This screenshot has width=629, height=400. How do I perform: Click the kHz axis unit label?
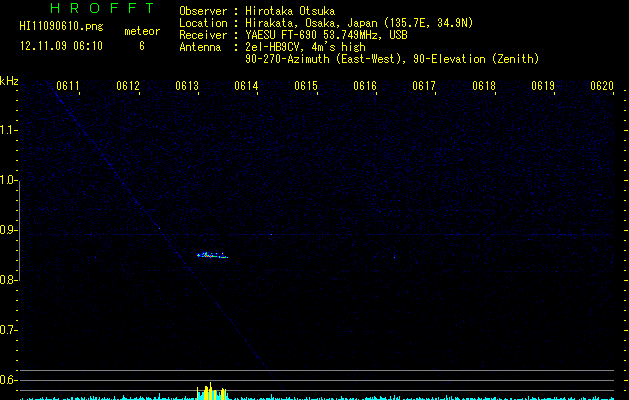pos(9,81)
